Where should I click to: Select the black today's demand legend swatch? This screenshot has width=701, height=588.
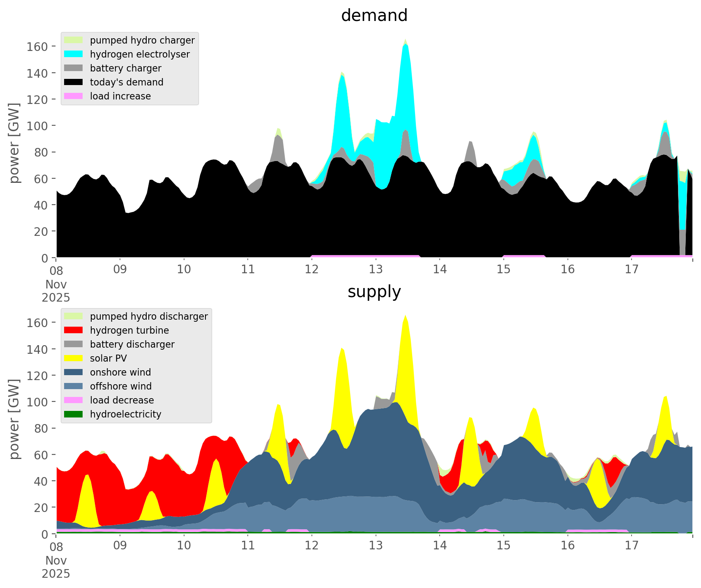coord(74,82)
